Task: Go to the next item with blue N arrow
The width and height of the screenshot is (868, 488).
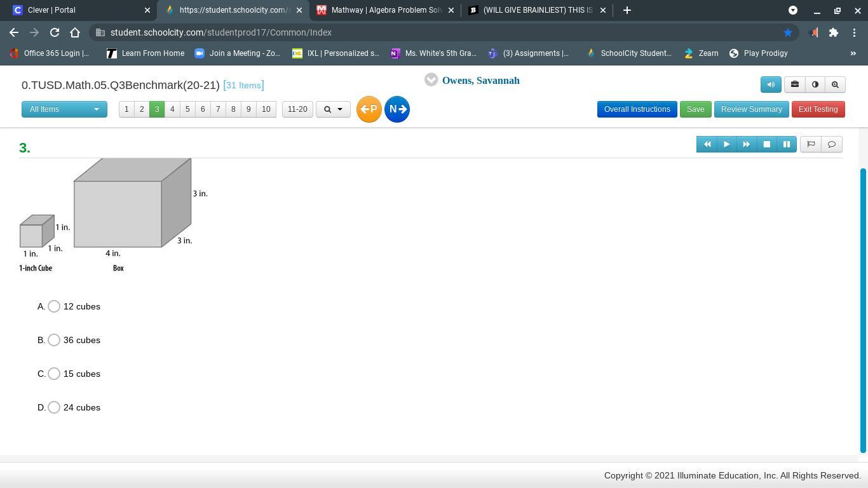Action: [x=397, y=109]
